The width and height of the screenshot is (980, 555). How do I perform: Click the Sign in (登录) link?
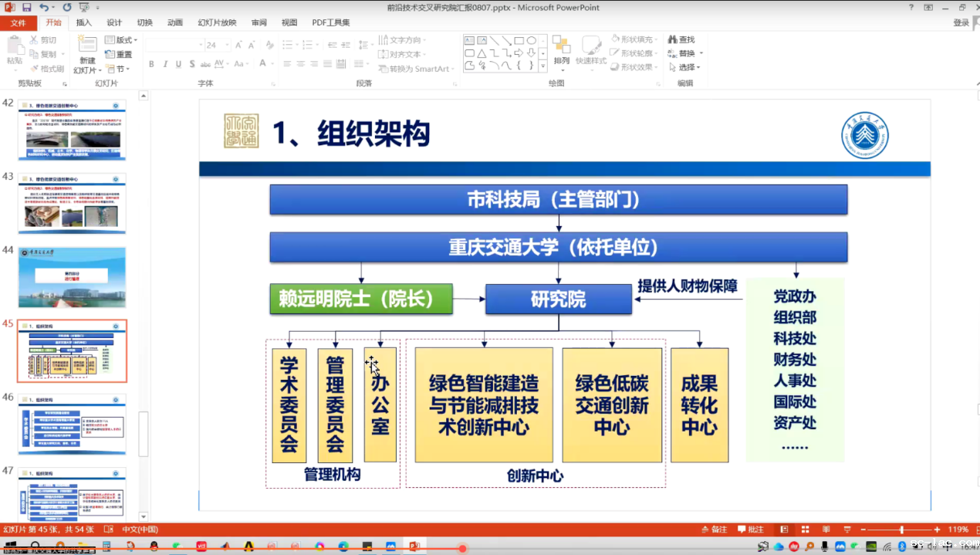point(961,23)
